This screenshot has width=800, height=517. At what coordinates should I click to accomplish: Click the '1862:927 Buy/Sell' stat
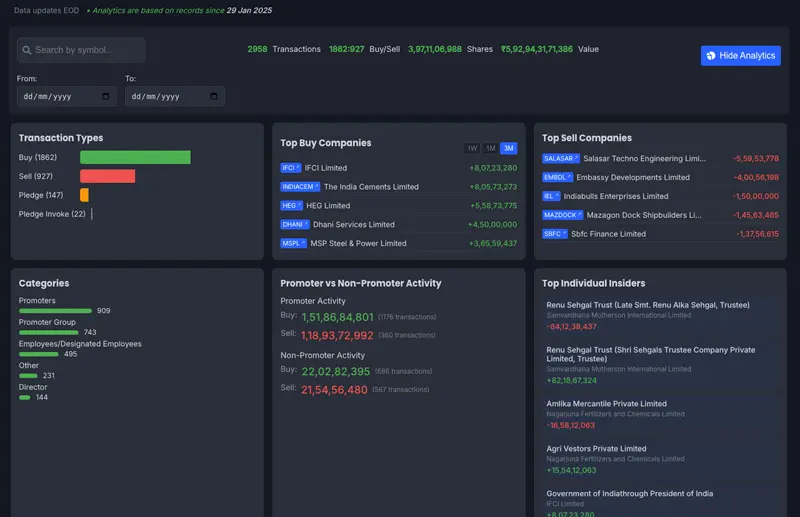364,49
